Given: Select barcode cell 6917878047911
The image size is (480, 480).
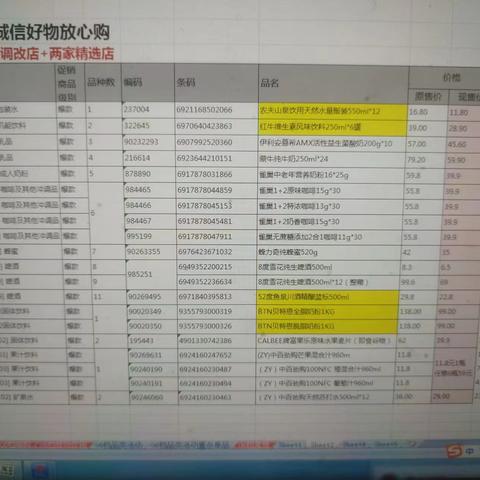Looking at the screenshot, I should pyautogui.click(x=217, y=236).
